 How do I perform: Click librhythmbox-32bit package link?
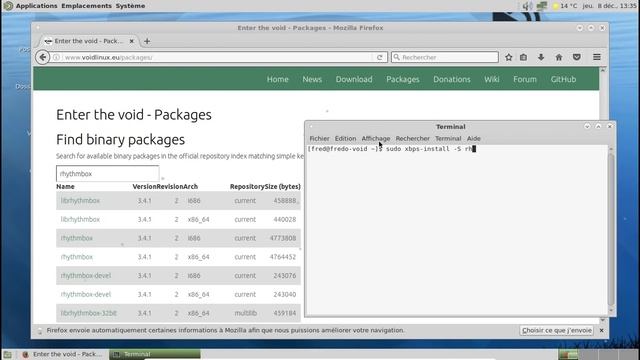coord(89,313)
